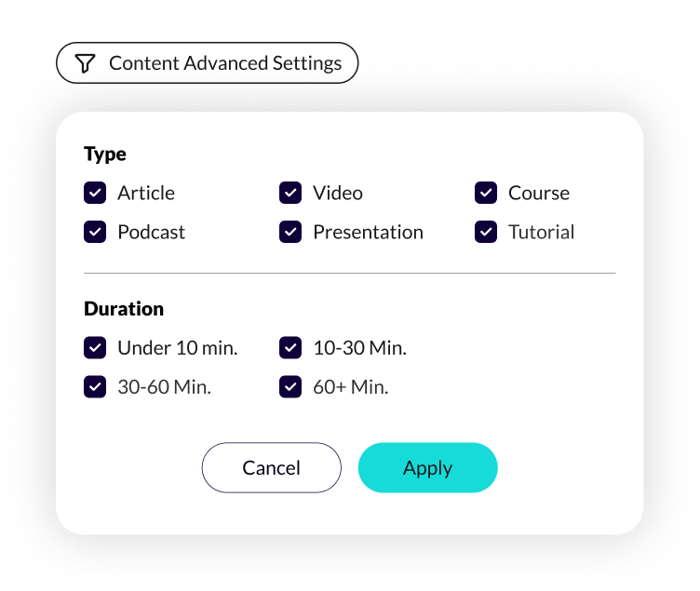
Task: Disable the 30-60 Min. duration filter
Action: [95, 386]
